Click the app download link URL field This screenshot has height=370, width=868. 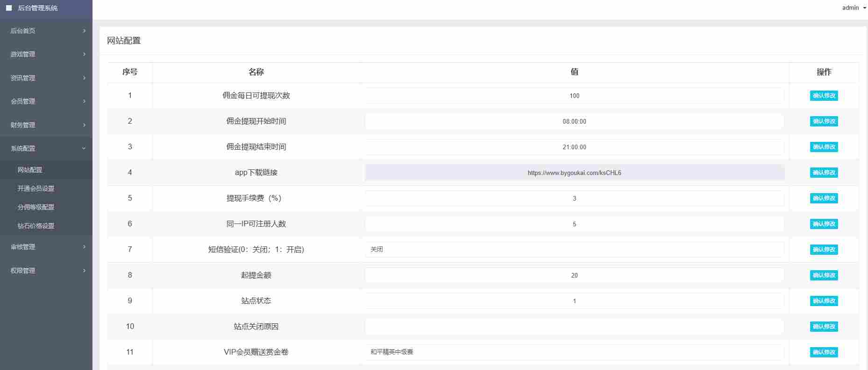pos(574,173)
